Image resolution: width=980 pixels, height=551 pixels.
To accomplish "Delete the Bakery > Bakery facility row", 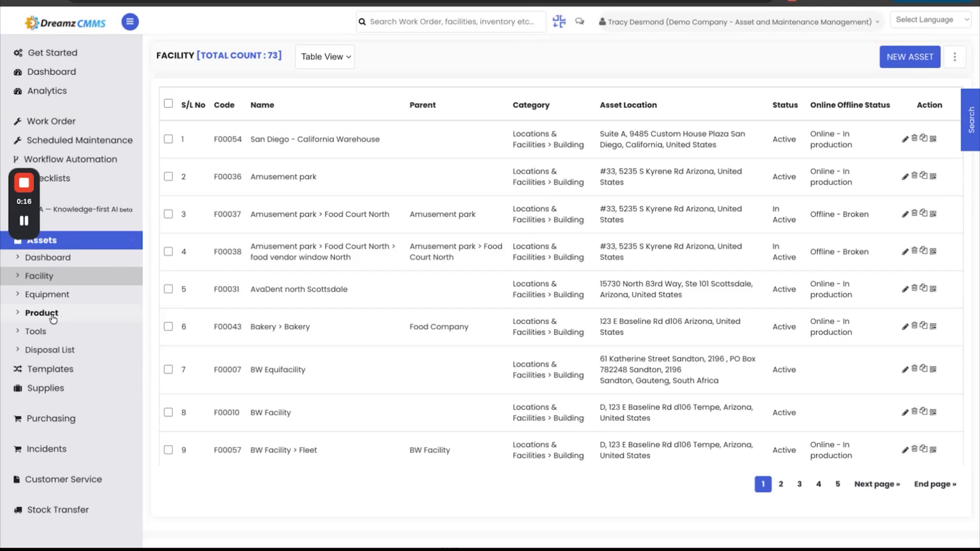I will [915, 325].
